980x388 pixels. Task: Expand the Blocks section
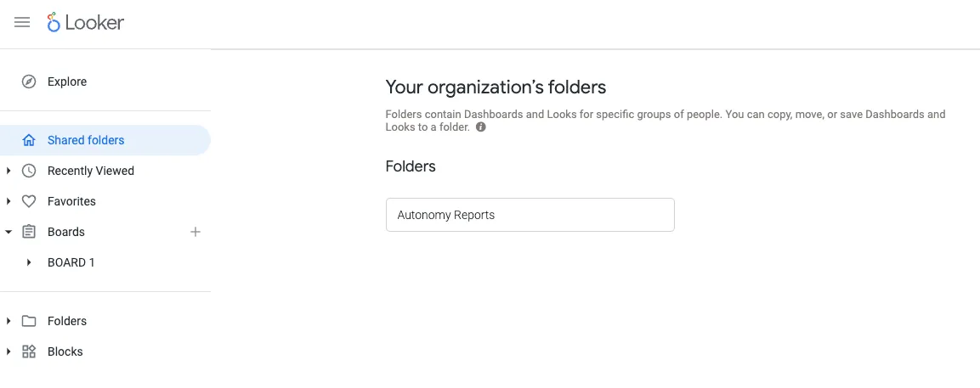[8, 351]
